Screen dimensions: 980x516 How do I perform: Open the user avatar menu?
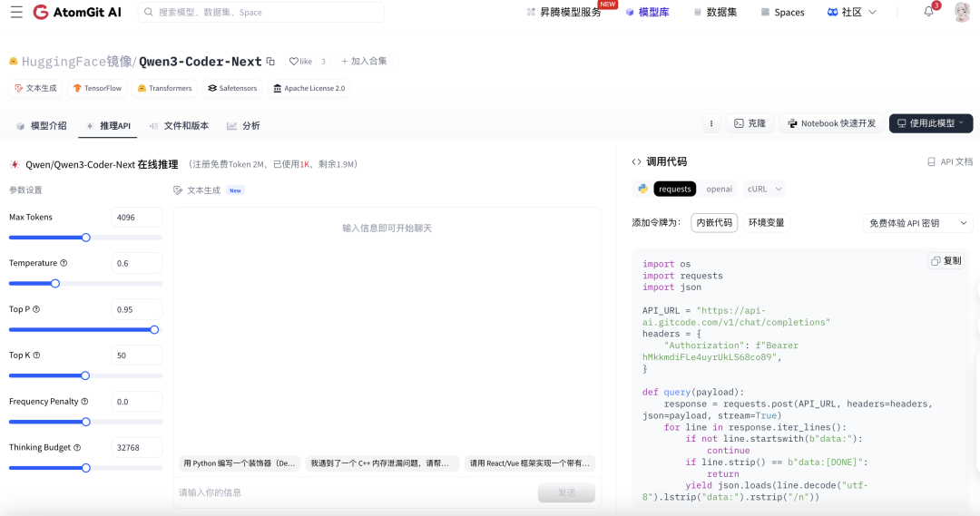tap(962, 12)
